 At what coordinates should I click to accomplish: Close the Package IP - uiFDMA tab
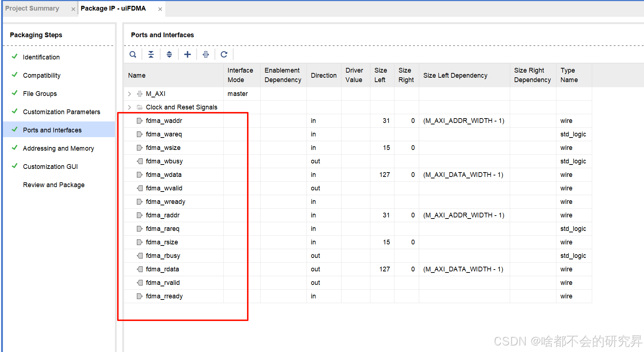(x=160, y=9)
